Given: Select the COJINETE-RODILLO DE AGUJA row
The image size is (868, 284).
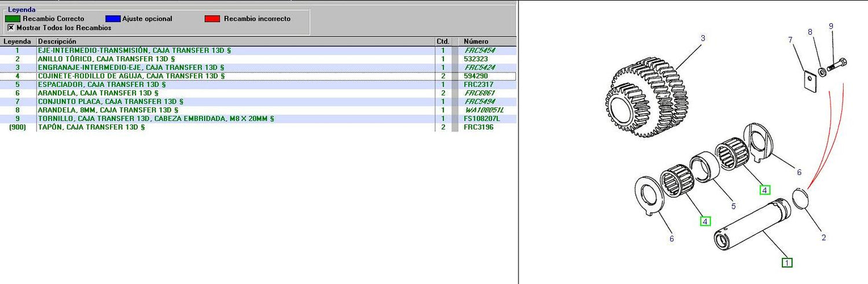Looking at the screenshot, I should pos(131,76).
